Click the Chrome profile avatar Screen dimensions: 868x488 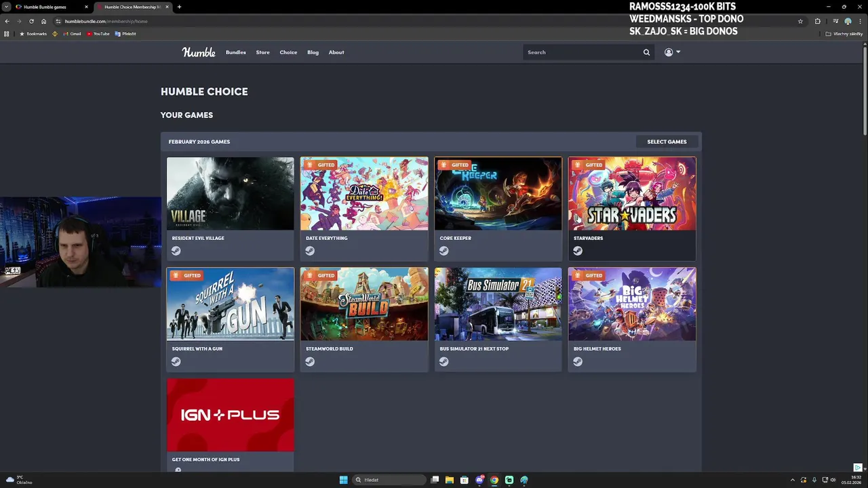point(848,21)
